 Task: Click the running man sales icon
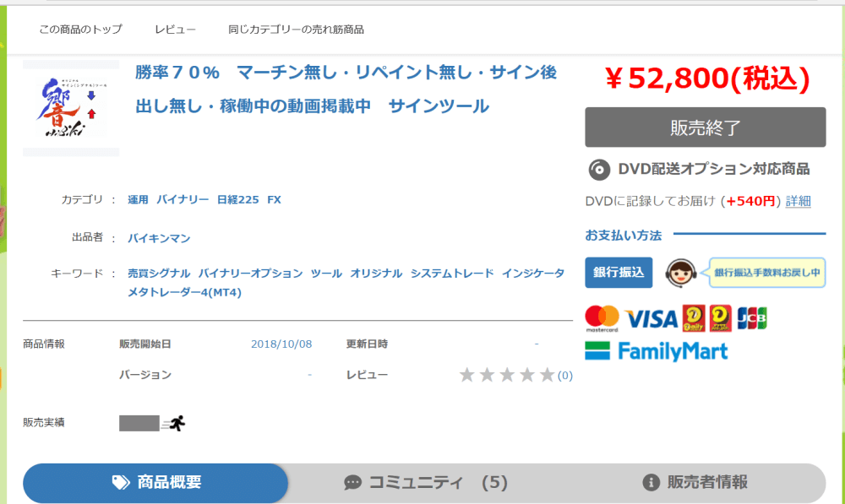point(173,423)
